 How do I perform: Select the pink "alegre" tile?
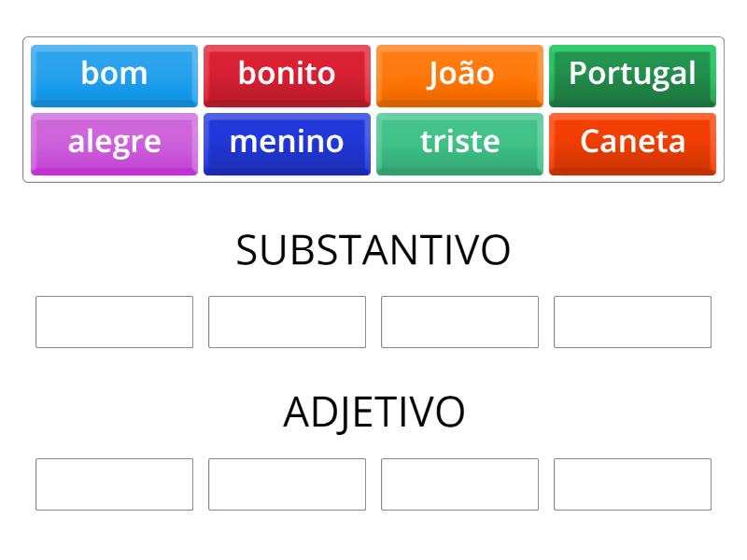[114, 142]
